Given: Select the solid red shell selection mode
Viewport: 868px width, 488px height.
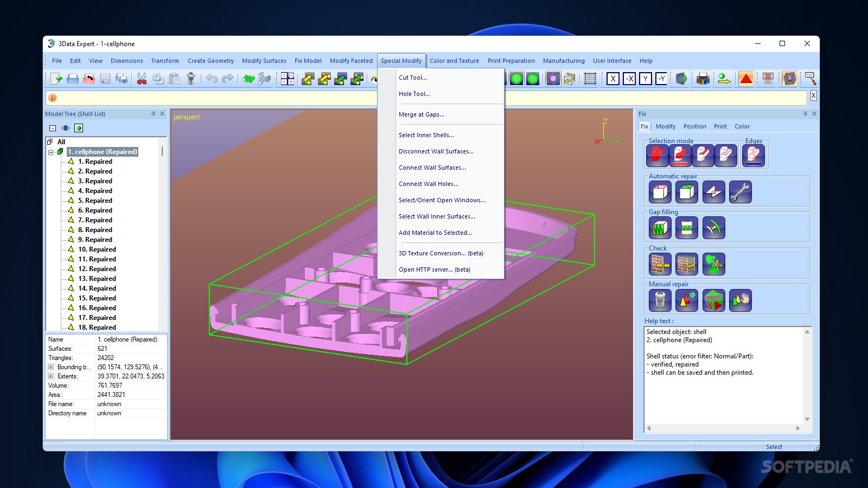Looking at the screenshot, I should pos(657,156).
